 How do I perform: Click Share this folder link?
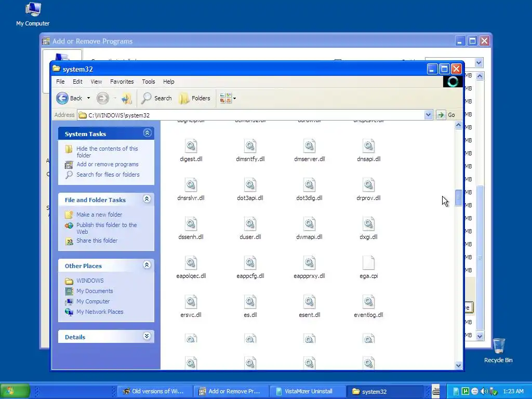pyautogui.click(x=97, y=241)
